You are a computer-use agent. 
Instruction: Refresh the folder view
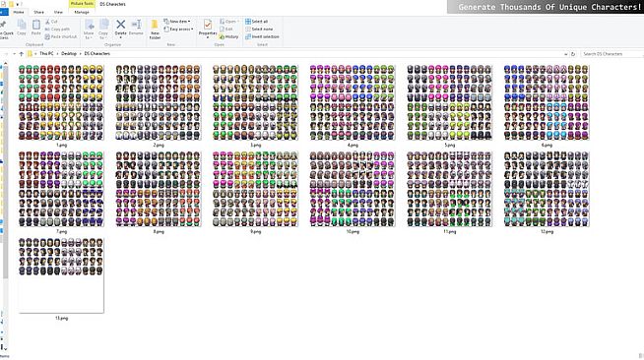click(x=573, y=54)
